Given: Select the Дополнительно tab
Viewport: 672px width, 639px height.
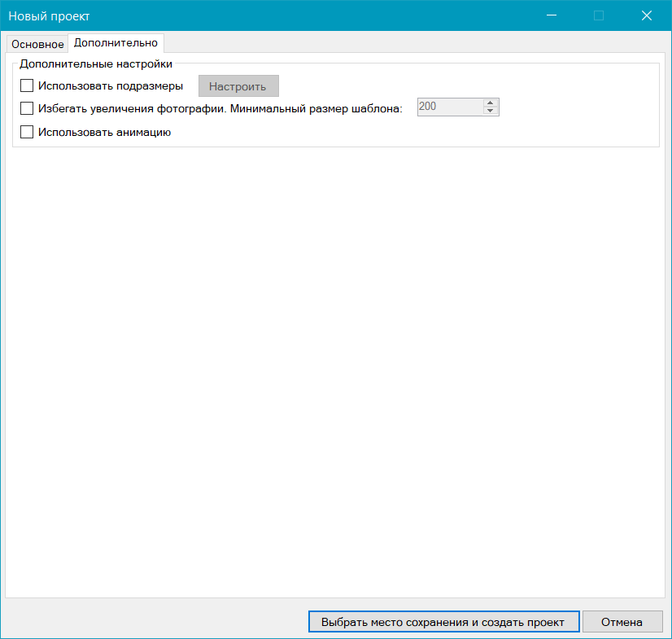Looking at the screenshot, I should pos(116,42).
